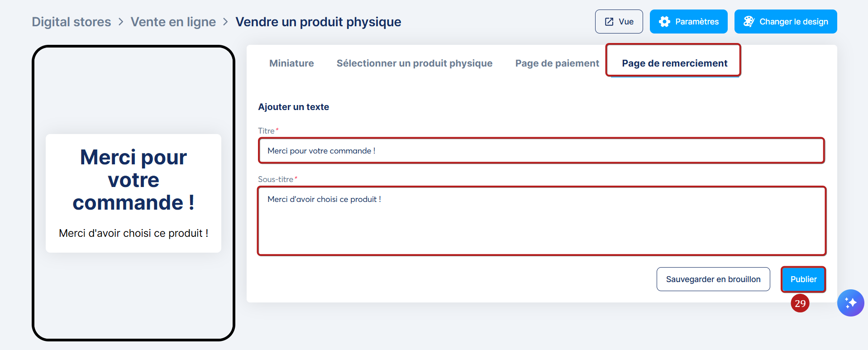The image size is (868, 350).
Task: Click Sauvegarder en brouillon button
Action: click(713, 279)
